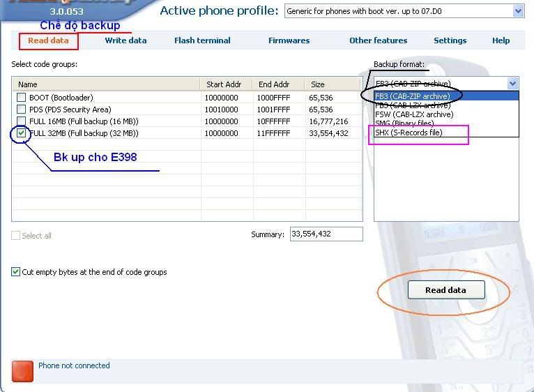
Task: Open the Settings tab
Action: pyautogui.click(x=450, y=40)
